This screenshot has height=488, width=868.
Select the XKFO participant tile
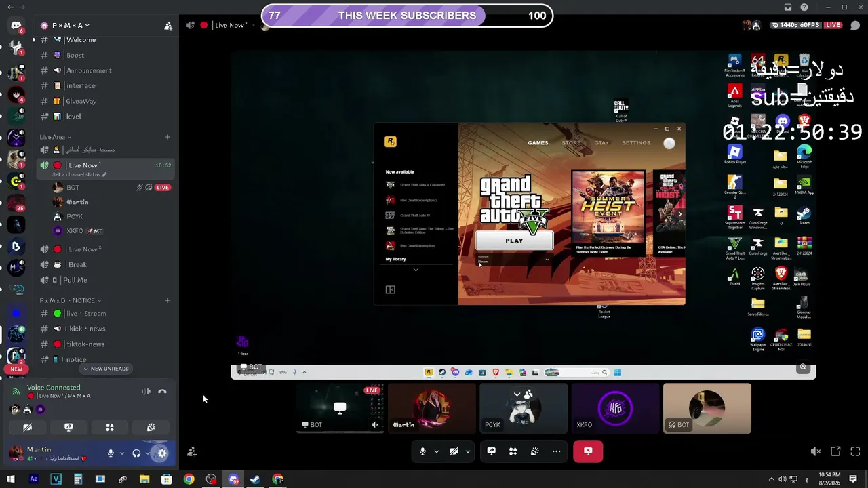click(x=615, y=409)
